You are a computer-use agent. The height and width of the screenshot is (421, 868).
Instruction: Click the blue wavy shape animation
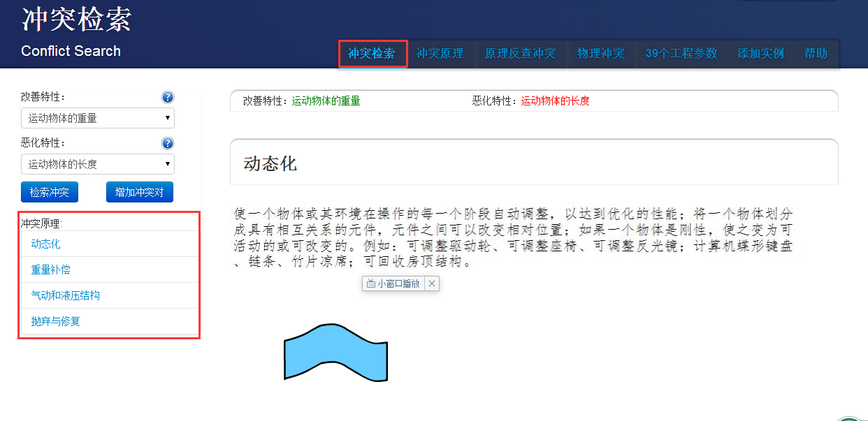[x=335, y=353]
